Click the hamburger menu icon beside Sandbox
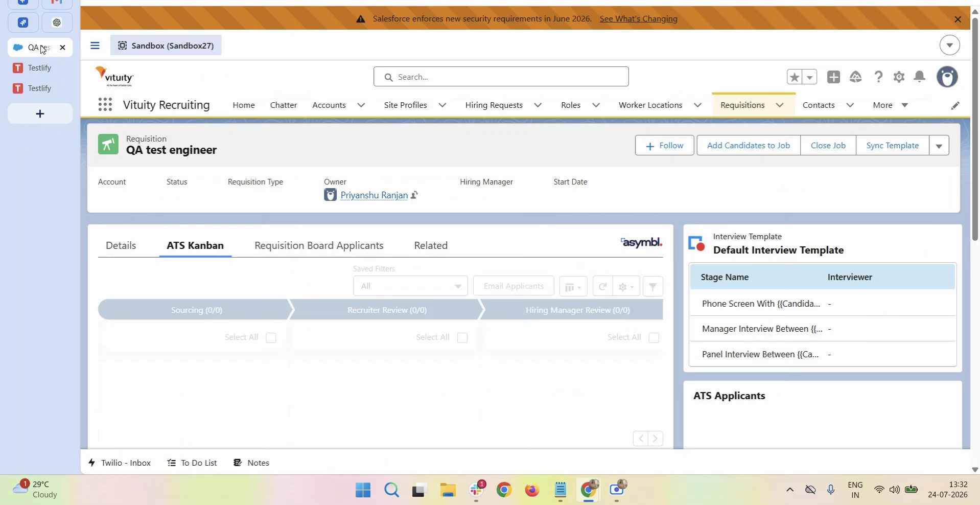Viewport: 980px width, 505px height. click(95, 45)
